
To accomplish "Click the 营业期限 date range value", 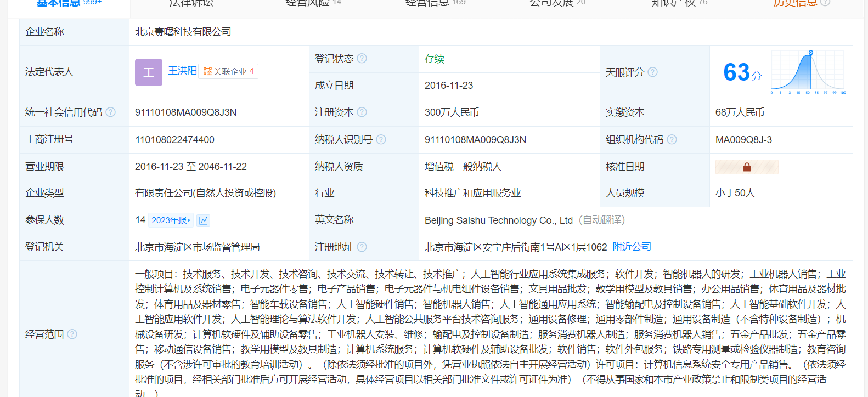I will (191, 167).
